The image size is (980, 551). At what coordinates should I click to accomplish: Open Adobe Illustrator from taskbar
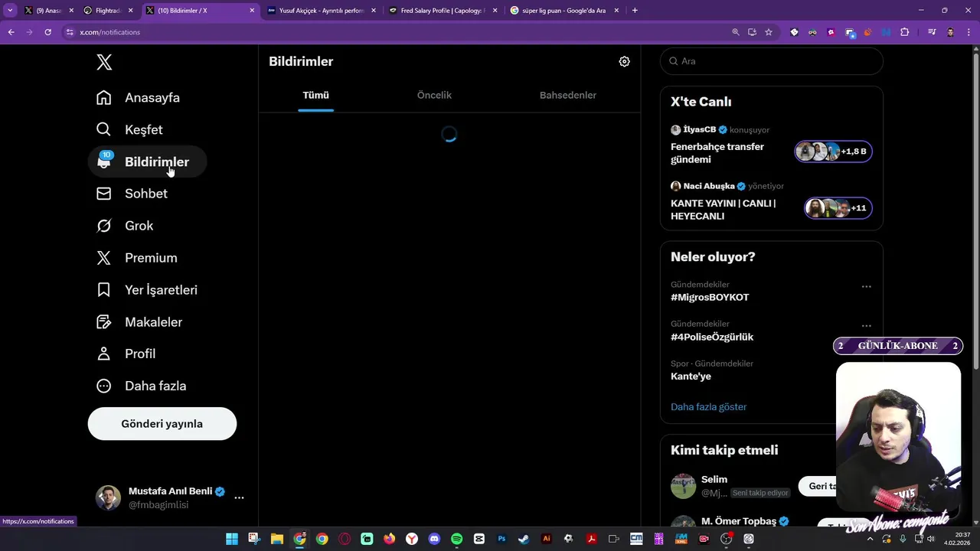pos(547,539)
